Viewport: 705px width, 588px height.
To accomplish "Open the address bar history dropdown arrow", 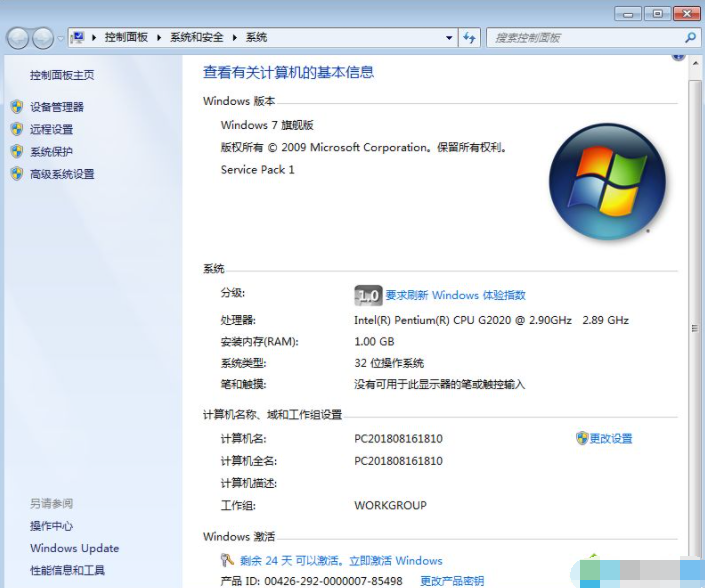I will pyautogui.click(x=449, y=38).
